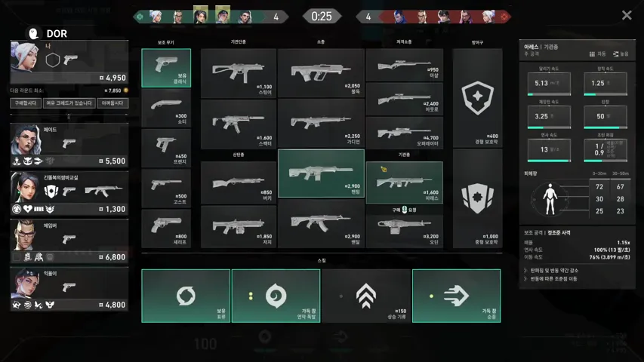Click the 재장전 속도 3.25 stat box
Screen dimensions: 644x362
pos(549,117)
